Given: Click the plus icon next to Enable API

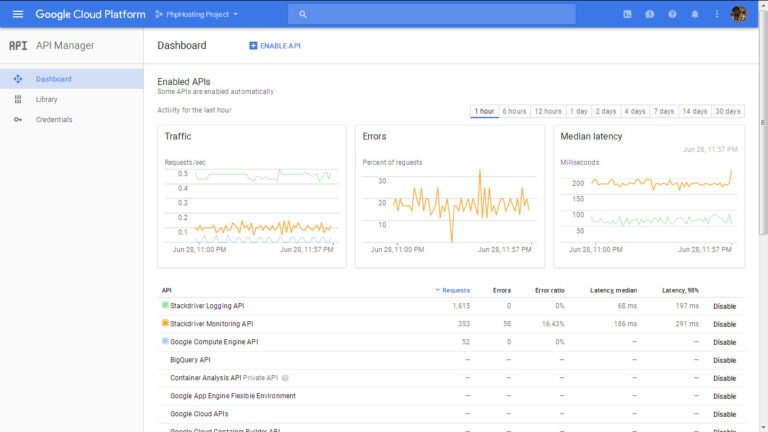Looking at the screenshot, I should (x=253, y=46).
